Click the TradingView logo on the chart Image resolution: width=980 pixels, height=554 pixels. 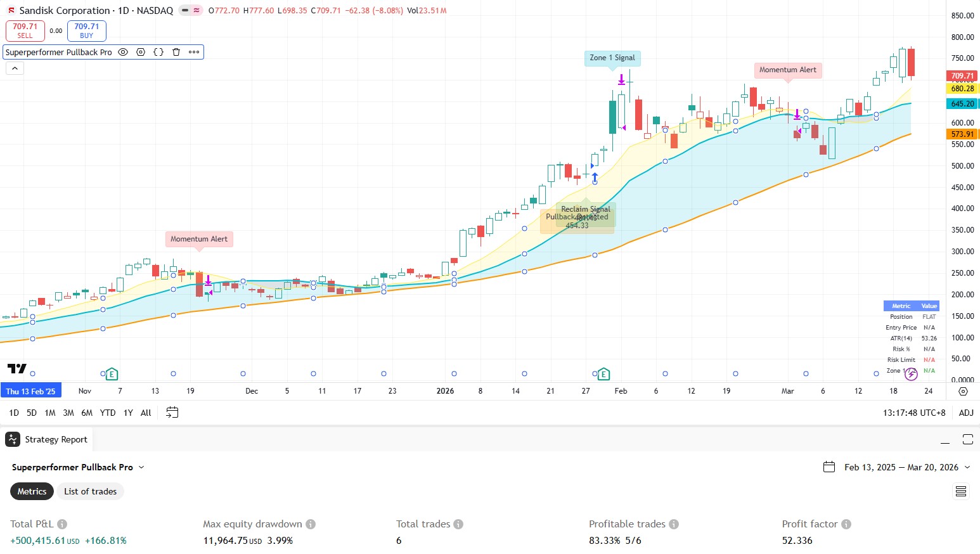pyautogui.click(x=17, y=368)
